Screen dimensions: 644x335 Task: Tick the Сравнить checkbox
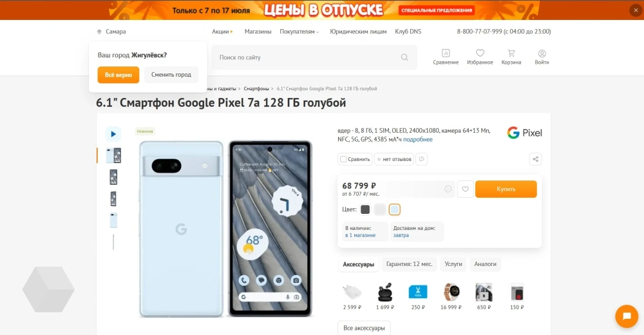tap(343, 159)
